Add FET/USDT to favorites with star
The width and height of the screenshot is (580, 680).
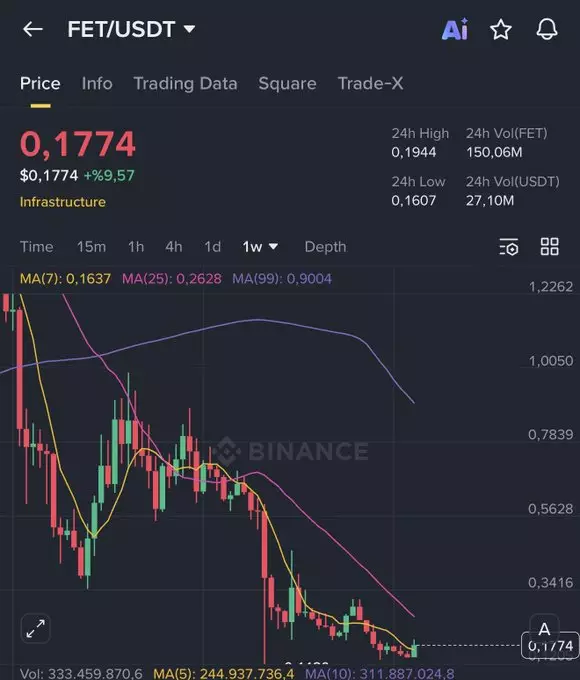point(501,29)
